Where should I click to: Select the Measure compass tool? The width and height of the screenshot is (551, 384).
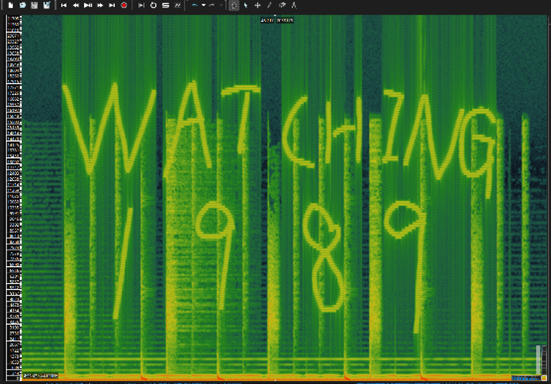(294, 5)
